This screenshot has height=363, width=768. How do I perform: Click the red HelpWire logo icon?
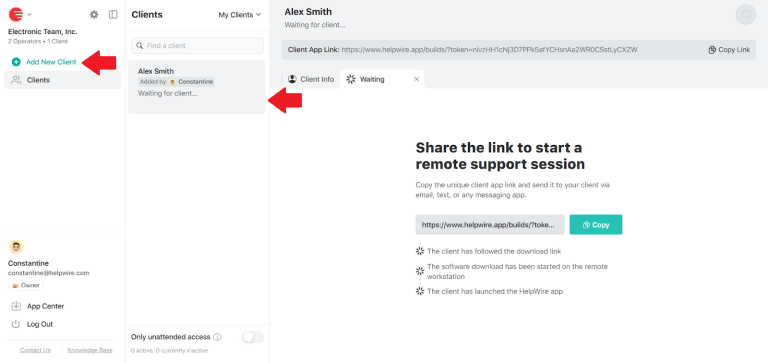[16, 15]
